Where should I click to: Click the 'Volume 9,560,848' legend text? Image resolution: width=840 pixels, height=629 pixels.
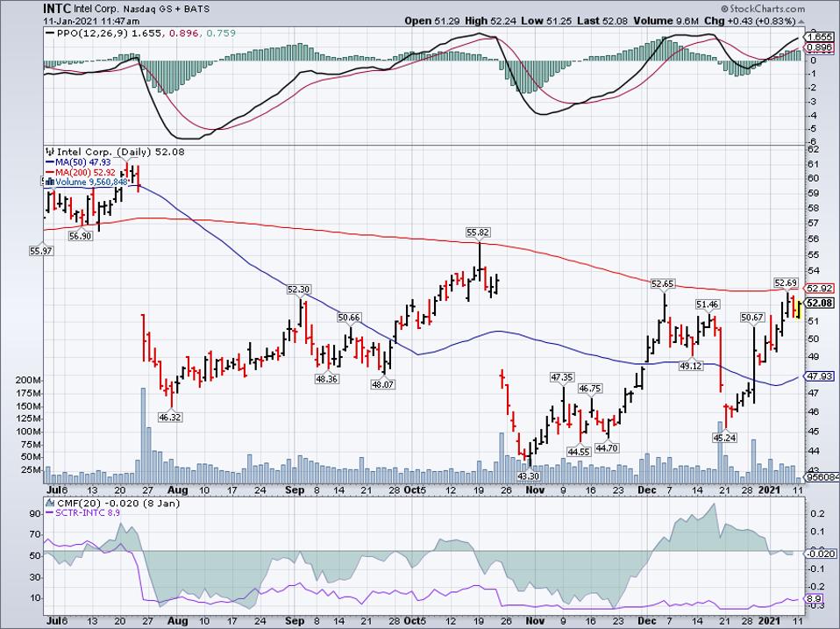point(91,182)
